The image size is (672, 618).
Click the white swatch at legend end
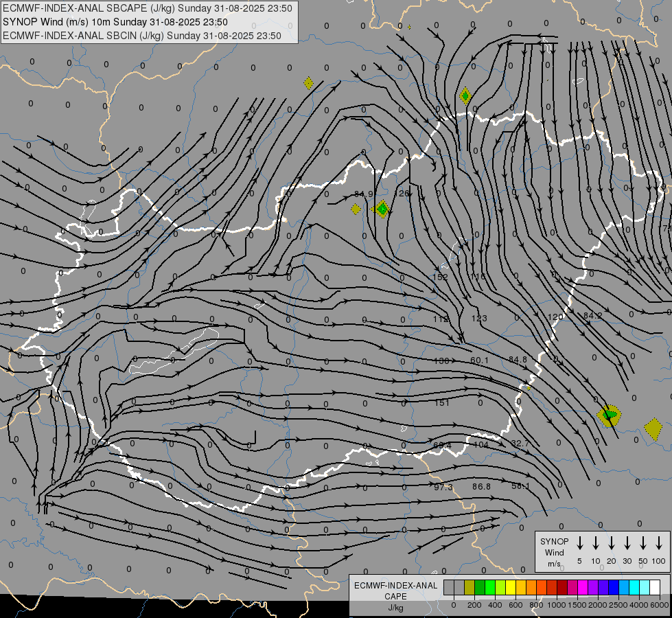655,588
